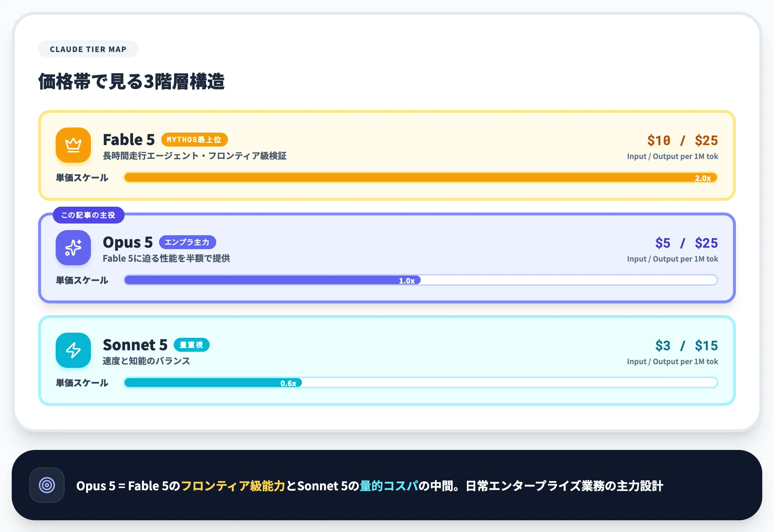
Task: Click the yellow フロンティア級能力 text in the footer
Action: pyautogui.click(x=233, y=486)
